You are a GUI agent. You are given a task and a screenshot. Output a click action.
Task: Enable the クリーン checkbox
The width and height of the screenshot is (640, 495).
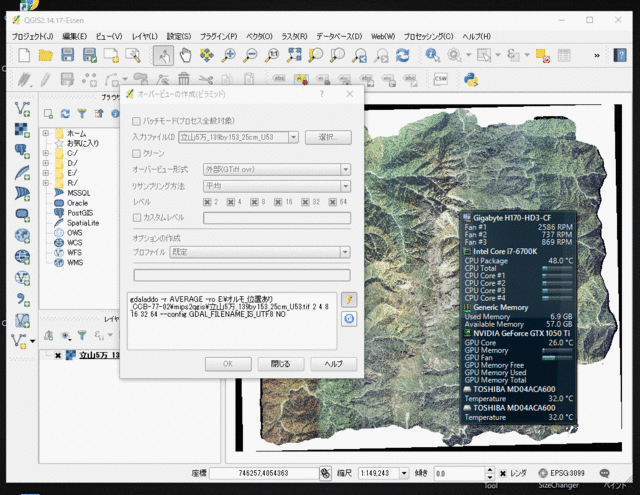pos(136,153)
